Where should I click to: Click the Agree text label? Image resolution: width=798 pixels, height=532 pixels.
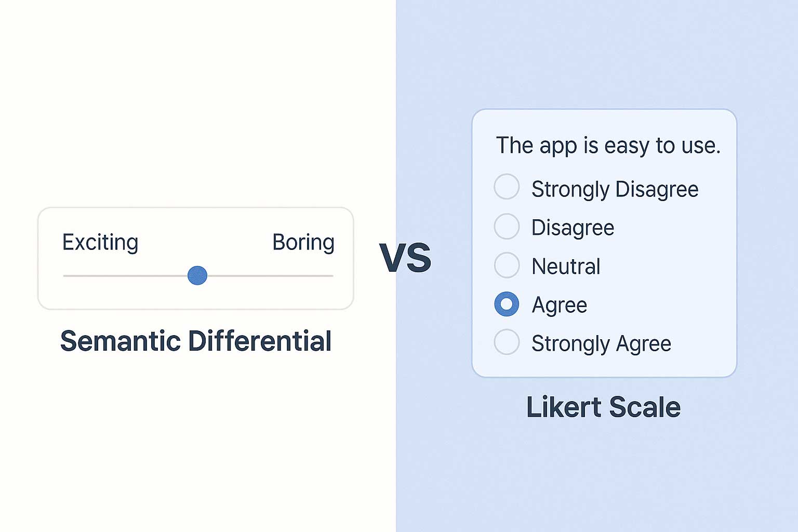click(560, 305)
